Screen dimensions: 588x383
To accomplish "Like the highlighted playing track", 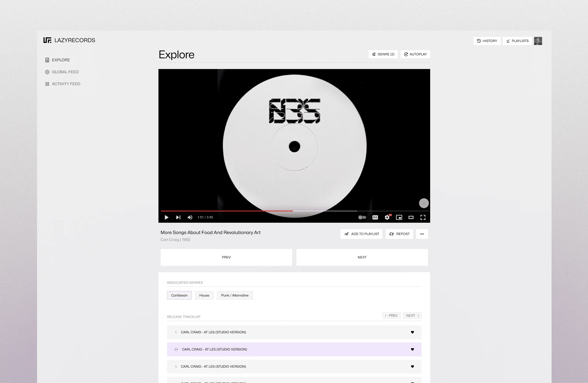I will [x=413, y=349].
